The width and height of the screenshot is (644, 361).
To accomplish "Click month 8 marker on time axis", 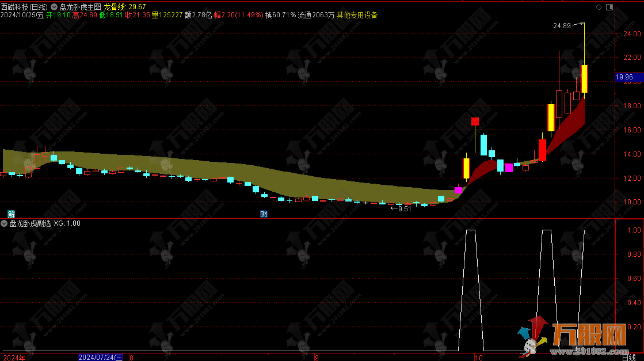I will pos(131,358).
